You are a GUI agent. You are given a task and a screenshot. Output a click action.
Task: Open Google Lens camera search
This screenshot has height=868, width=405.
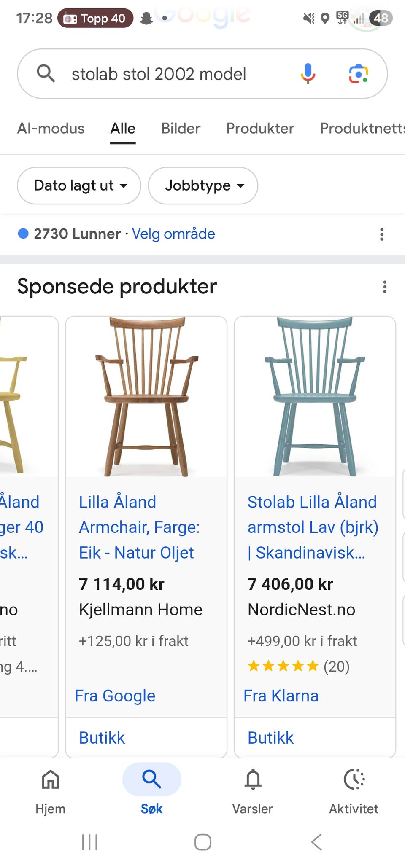pos(358,74)
